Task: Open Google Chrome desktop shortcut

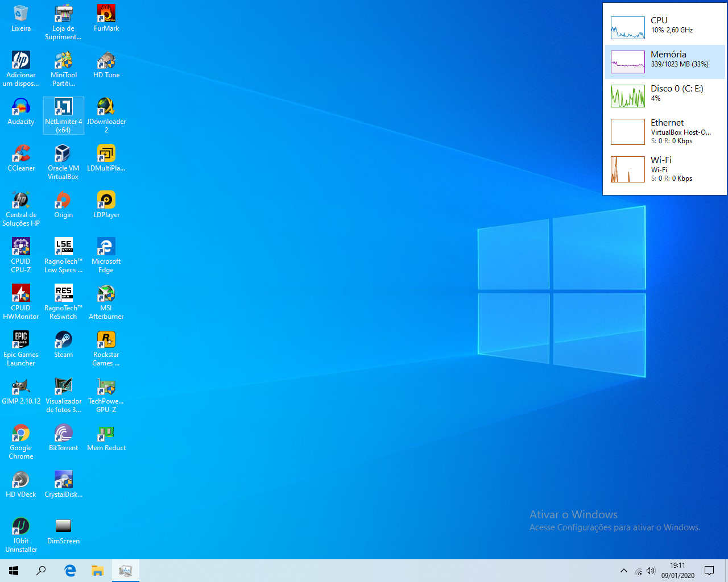Action: tap(21, 442)
